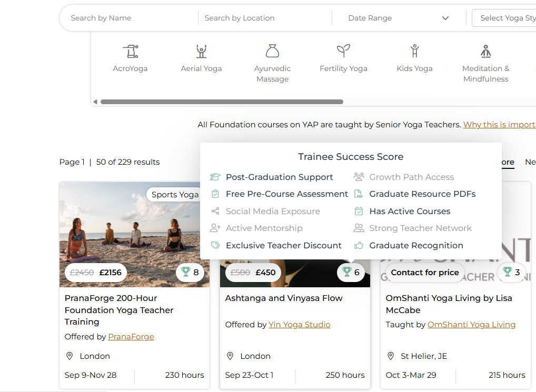Select the Kids Yoga icon
The image size is (536, 392).
(x=415, y=51)
